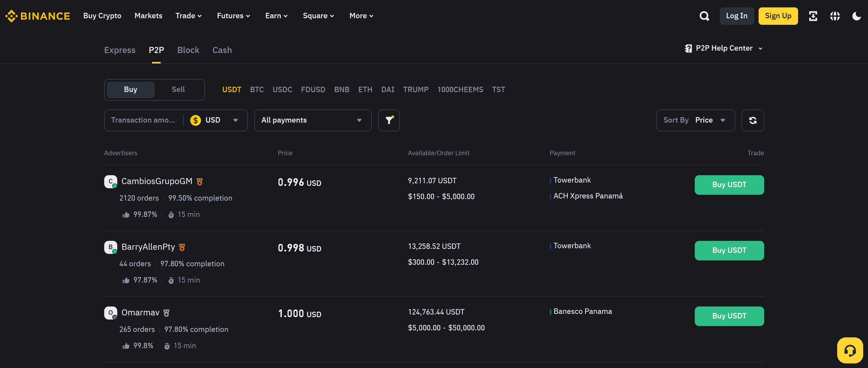868x368 pixels.
Task: Click the globe language icon
Action: pos(835,16)
